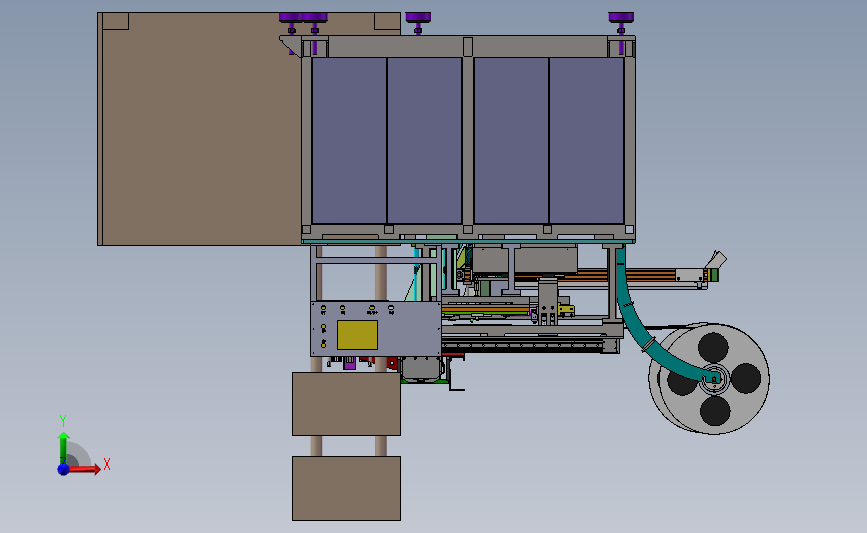This screenshot has width=867, height=533.
Task: Select the rightmost blue glass window panel
Action: click(587, 140)
